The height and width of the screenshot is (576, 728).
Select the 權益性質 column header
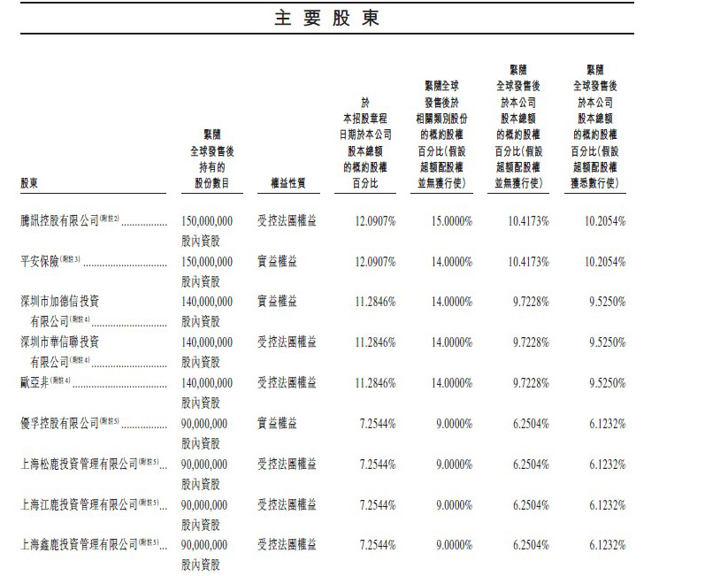[288, 183]
